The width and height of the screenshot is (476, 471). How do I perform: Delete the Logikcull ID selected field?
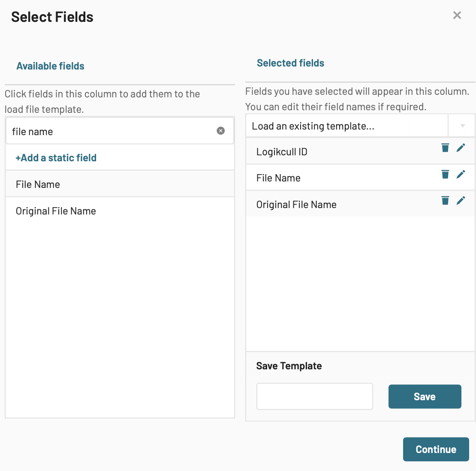tap(445, 148)
